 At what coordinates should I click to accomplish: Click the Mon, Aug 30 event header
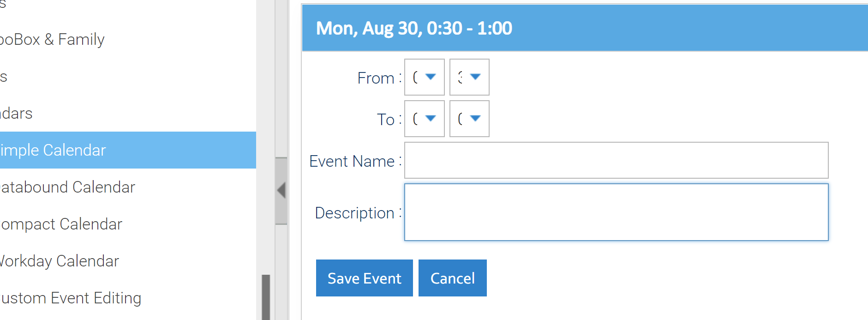414,28
